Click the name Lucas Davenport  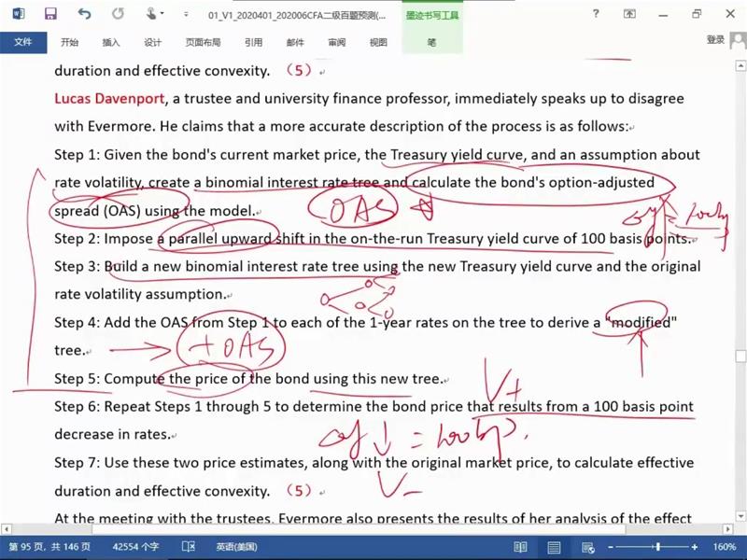109,99
